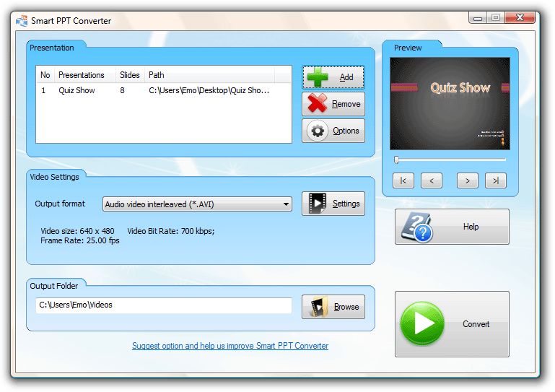Viewport: 555px width, 392px height.
Task: Open video Settings with film icon
Action: coord(333,204)
